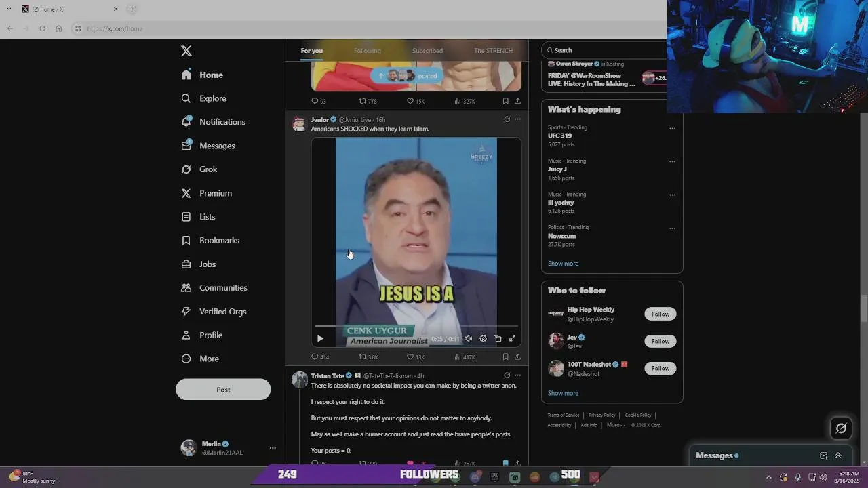Viewport: 868px width, 488px height.
Task: Switch to The $TRENCH tab
Action: 493,51
